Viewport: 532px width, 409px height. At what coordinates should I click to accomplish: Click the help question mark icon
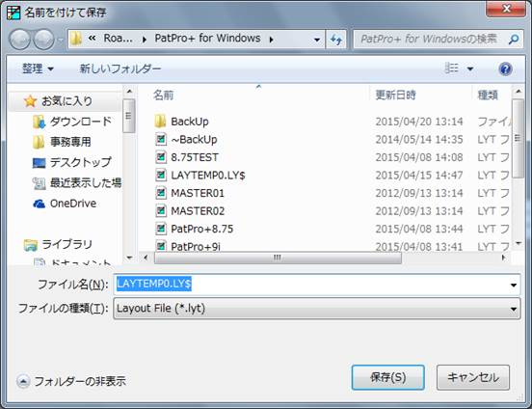coord(505,68)
